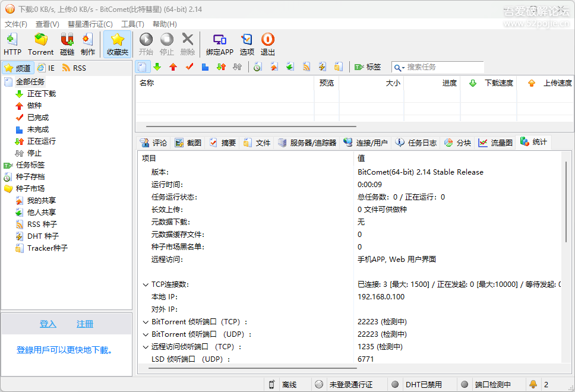Select 做种 in the sidebar
Viewport: 575px width, 392px height.
click(x=34, y=106)
